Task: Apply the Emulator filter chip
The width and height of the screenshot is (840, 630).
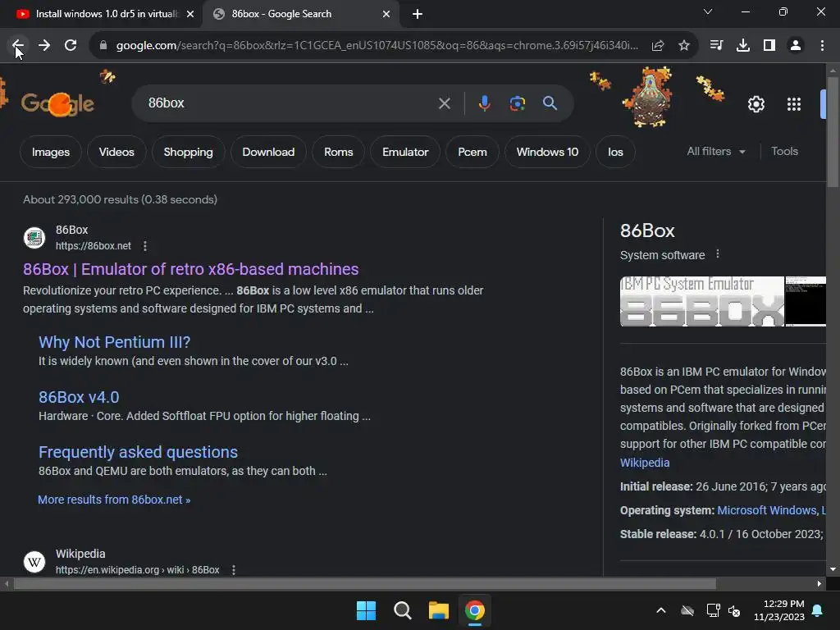Action: tap(405, 152)
